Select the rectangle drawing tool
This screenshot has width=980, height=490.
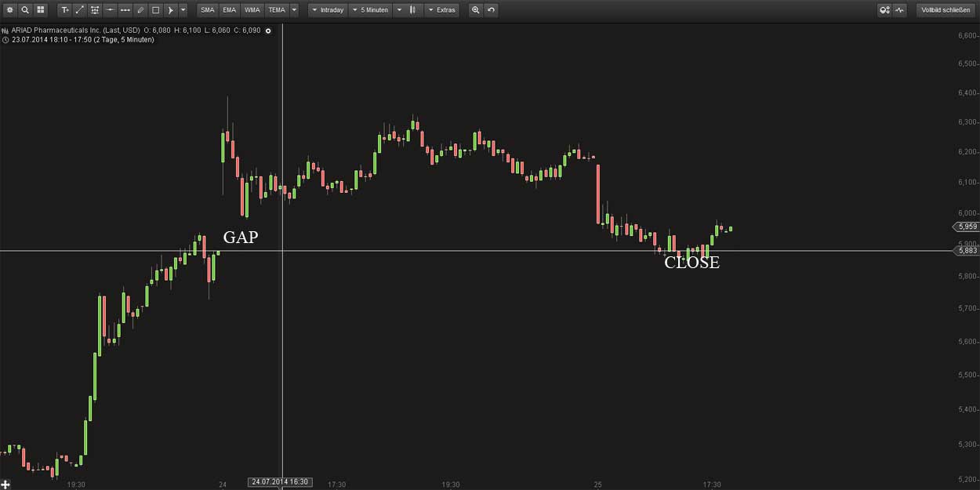click(x=157, y=9)
